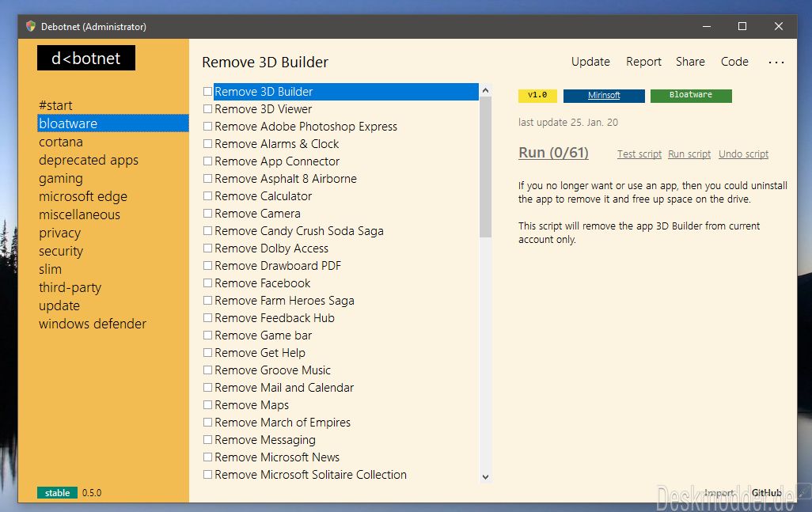Viewport: 812px width, 512px height.
Task: Click the 0.5.0 version number
Action: point(92,493)
